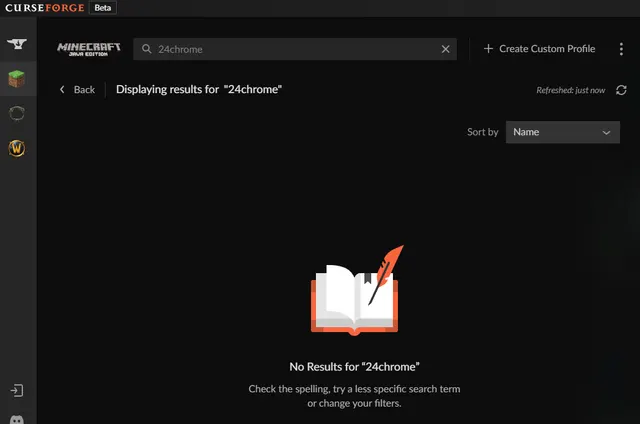Viewport: 640px width, 424px height.
Task: Click the Minecraft Java Edition logo
Action: [89, 49]
